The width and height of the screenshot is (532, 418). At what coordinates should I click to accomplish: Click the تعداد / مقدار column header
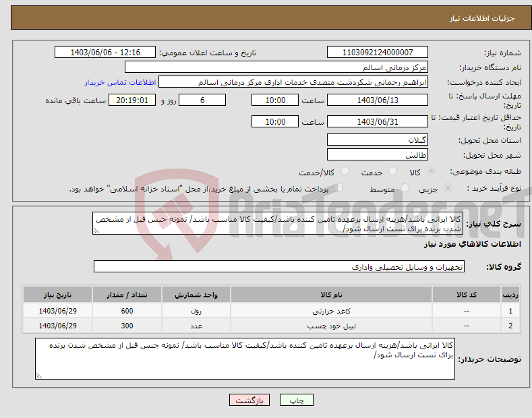(127, 295)
